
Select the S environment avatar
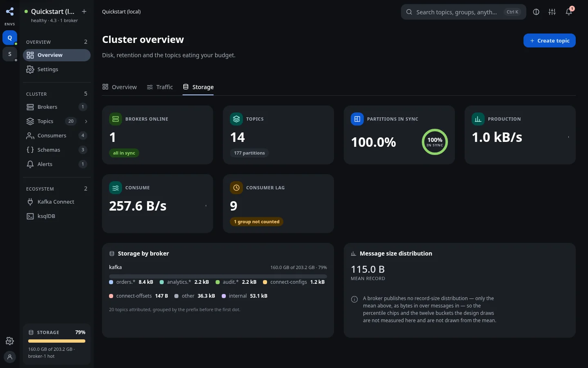[x=10, y=54]
